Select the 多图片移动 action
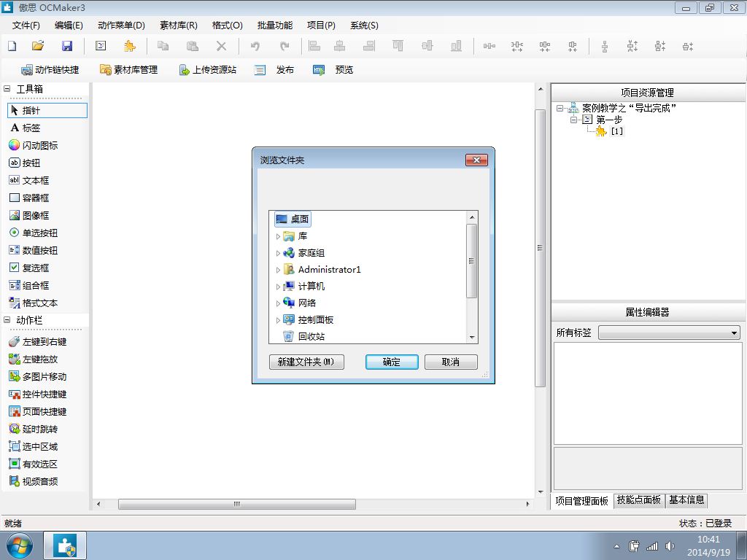Screen dimensions: 747x560 click(x=38, y=377)
